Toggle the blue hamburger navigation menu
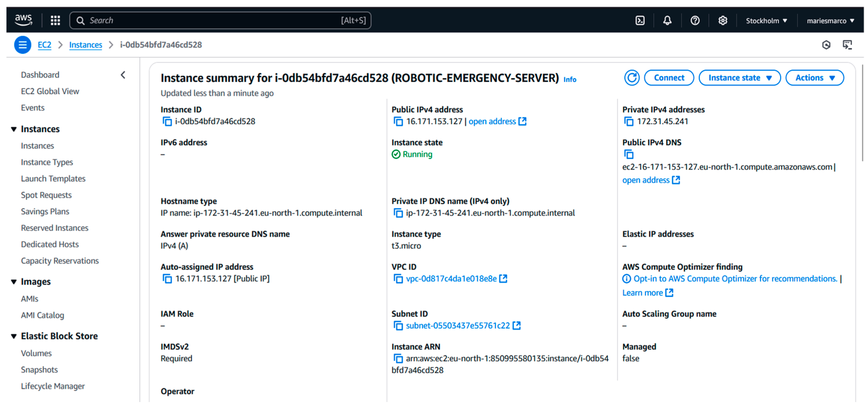This screenshot has width=868, height=414. 23,45
